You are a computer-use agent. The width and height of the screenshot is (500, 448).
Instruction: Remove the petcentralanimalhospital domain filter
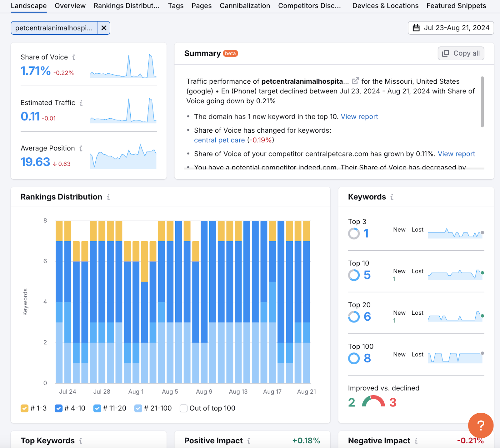pyautogui.click(x=104, y=28)
